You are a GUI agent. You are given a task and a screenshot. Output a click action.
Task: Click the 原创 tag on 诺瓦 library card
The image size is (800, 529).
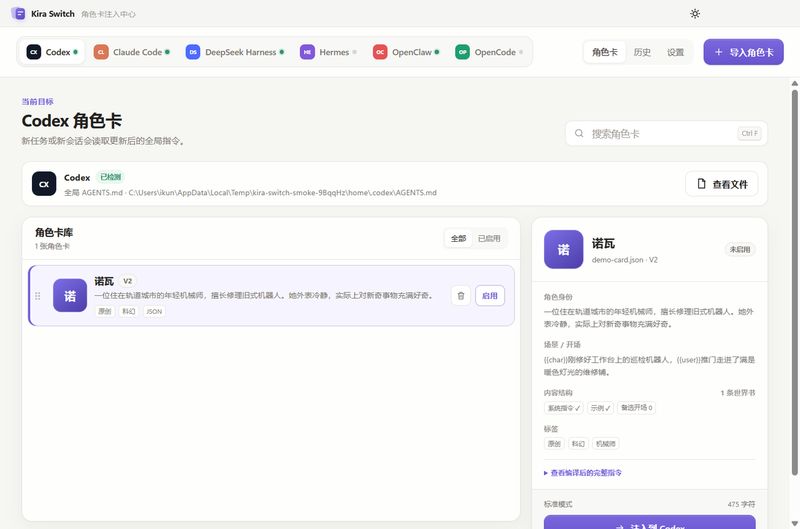(x=105, y=311)
